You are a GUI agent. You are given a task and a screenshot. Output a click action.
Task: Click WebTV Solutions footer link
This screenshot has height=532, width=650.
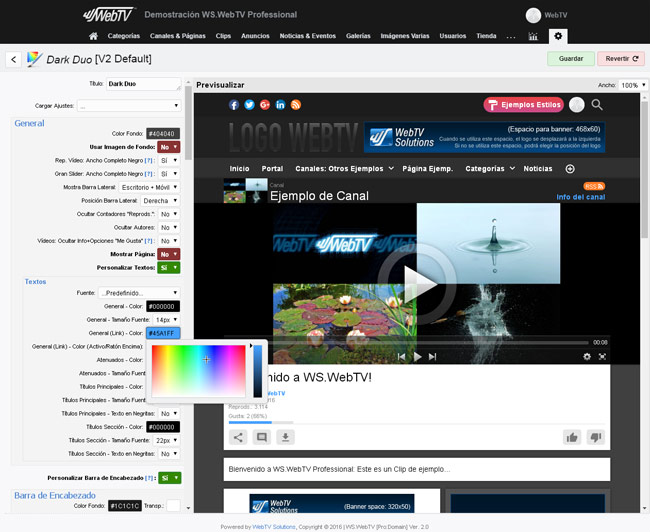pos(274,527)
